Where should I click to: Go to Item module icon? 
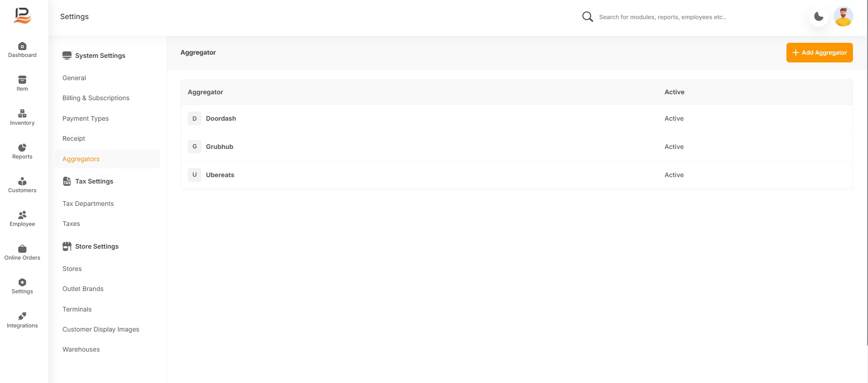coord(22,80)
